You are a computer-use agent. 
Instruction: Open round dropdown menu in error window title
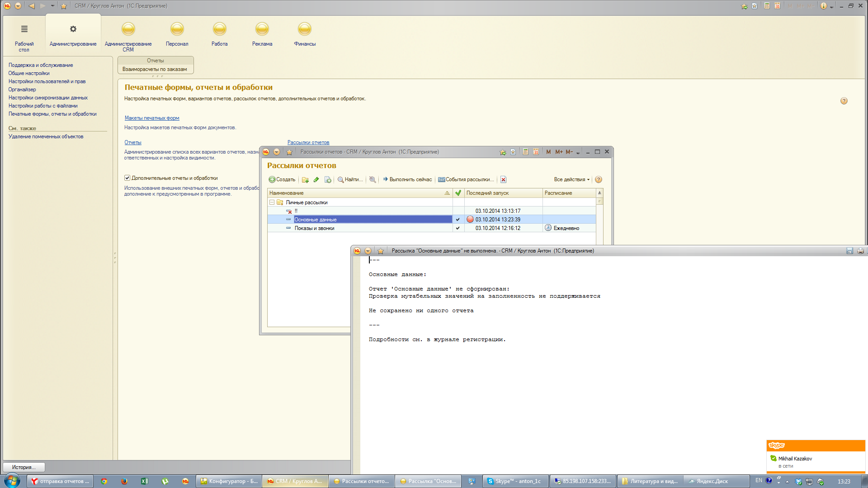(x=368, y=251)
